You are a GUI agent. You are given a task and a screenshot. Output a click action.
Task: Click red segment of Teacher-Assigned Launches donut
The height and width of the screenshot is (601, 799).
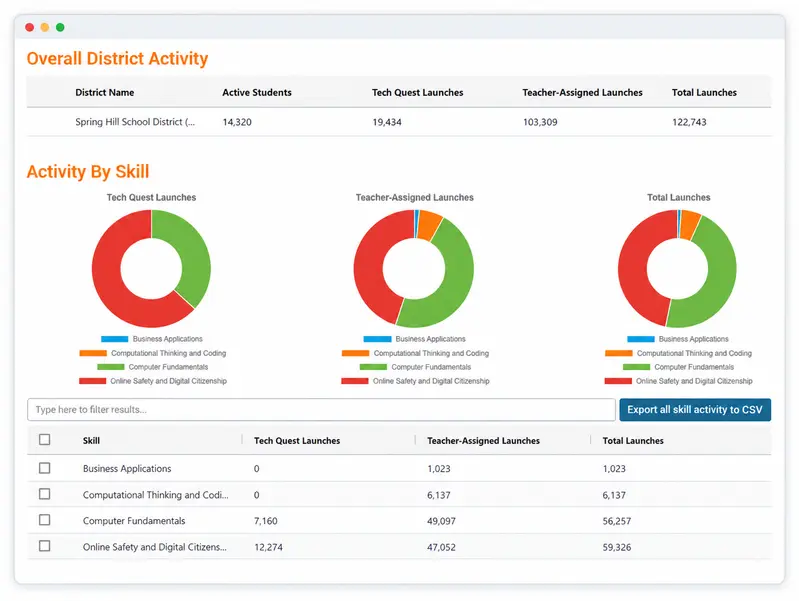coord(369,265)
